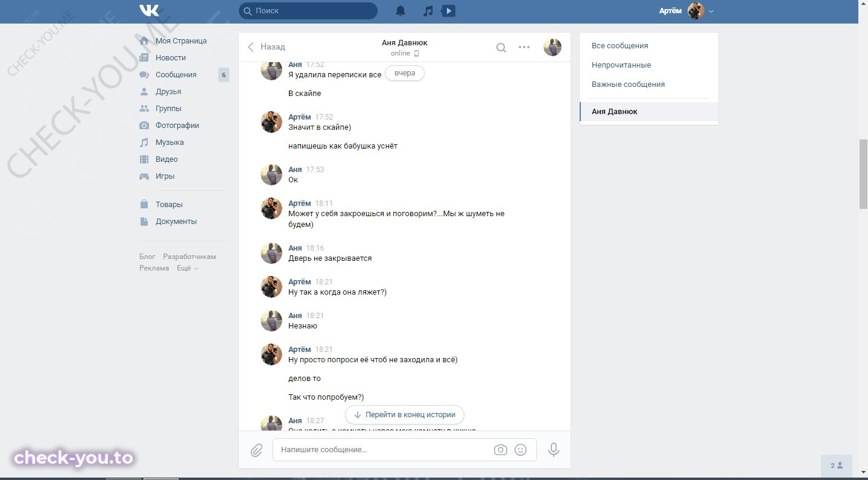Open notifications via the bell icon
Image resolution: width=868 pixels, height=480 pixels.
(401, 11)
